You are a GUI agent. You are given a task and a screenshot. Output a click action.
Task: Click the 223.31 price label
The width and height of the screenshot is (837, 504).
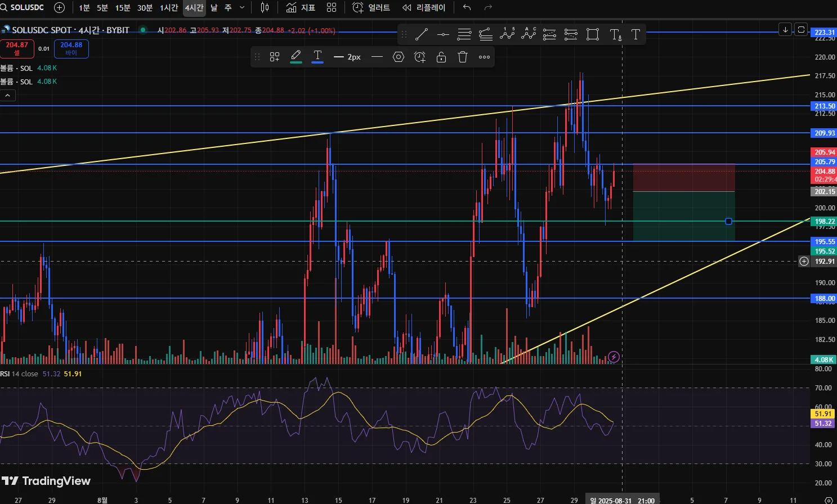(825, 33)
